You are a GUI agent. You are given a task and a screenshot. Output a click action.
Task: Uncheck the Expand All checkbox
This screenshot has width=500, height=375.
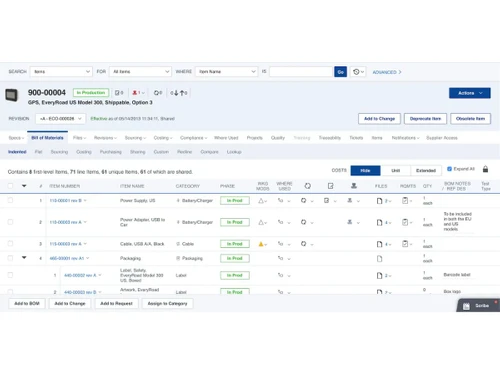click(x=449, y=169)
